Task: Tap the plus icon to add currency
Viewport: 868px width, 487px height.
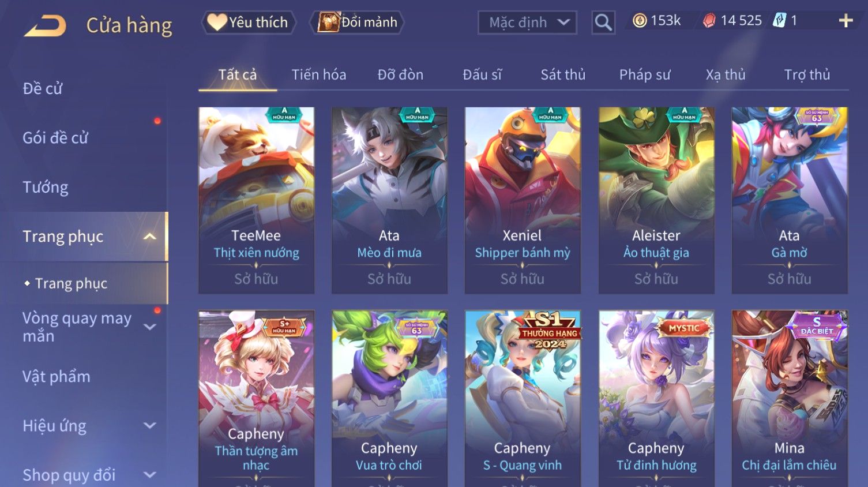Action: coord(846,21)
